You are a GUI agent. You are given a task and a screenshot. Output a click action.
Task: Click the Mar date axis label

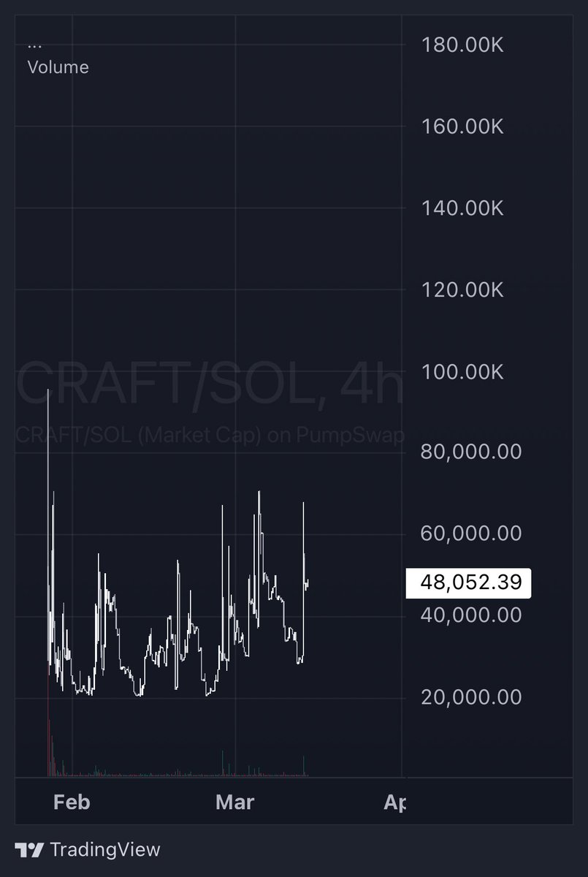[235, 802]
